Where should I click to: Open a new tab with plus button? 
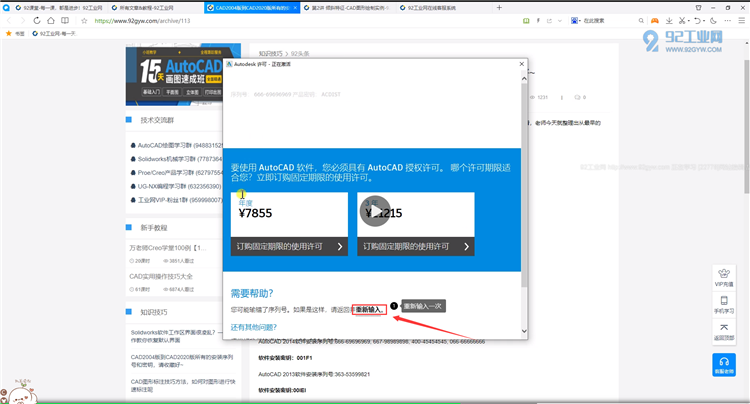click(x=499, y=8)
